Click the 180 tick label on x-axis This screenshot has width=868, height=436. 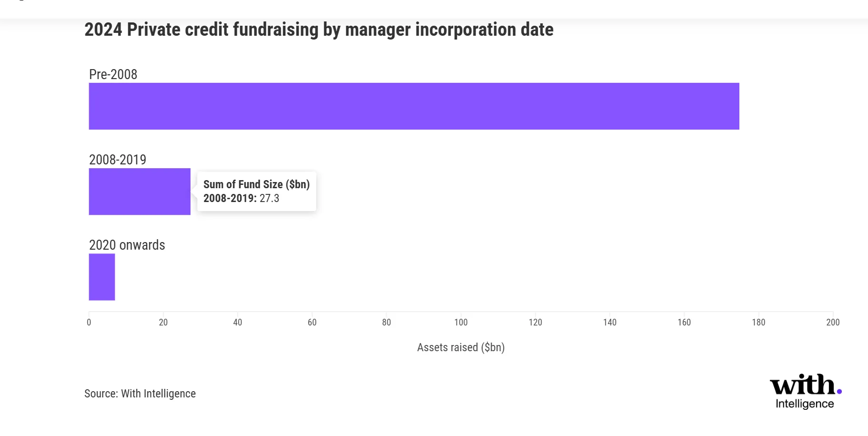coord(758,323)
